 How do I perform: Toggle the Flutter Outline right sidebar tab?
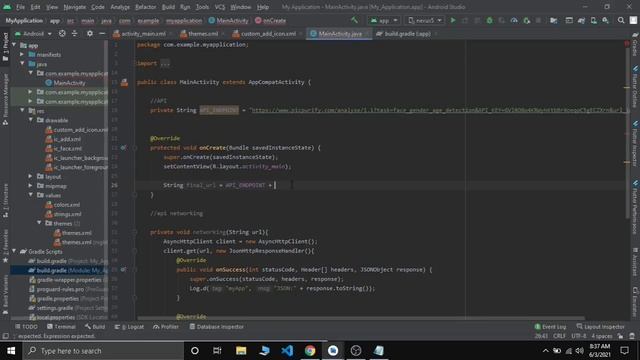click(635, 87)
